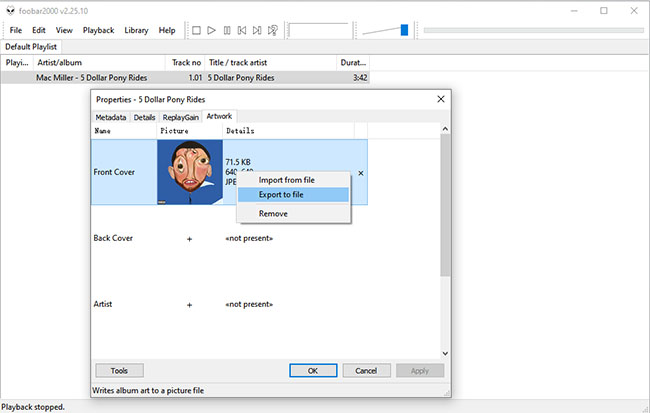
Task: Sort by Artist/album column header
Action: click(x=99, y=63)
